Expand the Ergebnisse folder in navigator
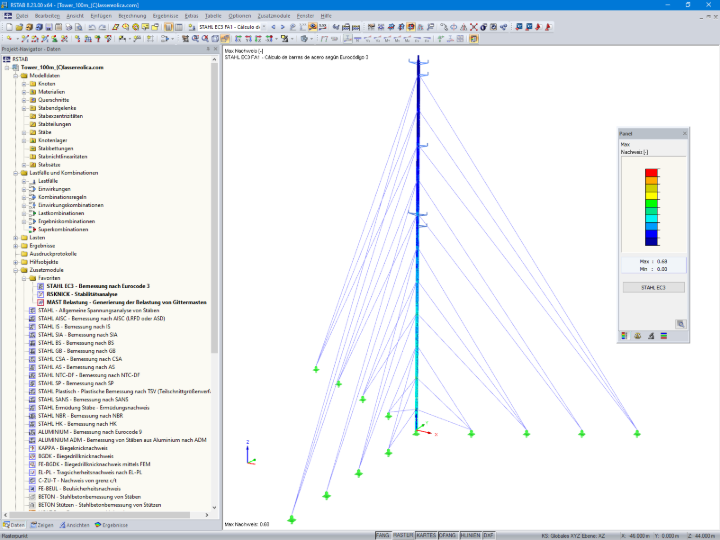Image resolution: width=720 pixels, height=540 pixels. [x=16, y=246]
